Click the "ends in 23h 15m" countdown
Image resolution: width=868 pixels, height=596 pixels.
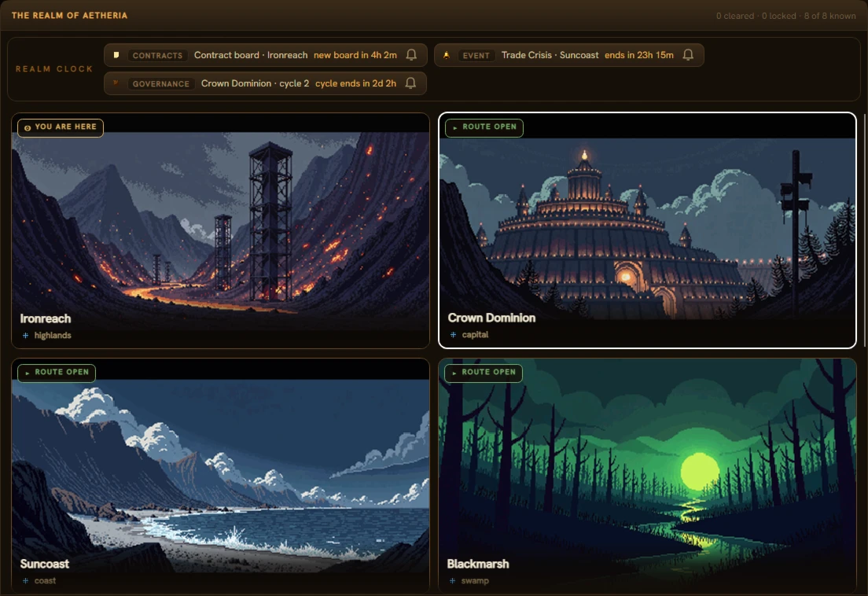639,55
